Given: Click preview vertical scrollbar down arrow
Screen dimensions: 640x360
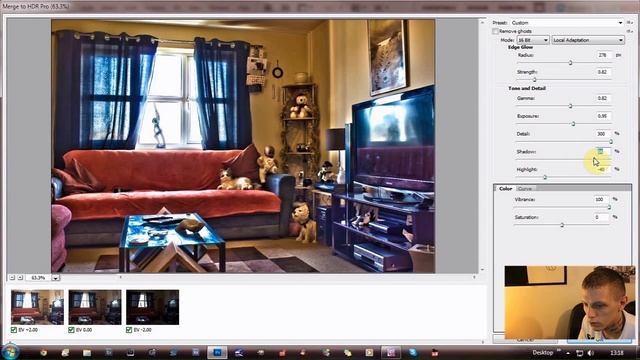Looking at the screenshot, I should click(482, 269).
